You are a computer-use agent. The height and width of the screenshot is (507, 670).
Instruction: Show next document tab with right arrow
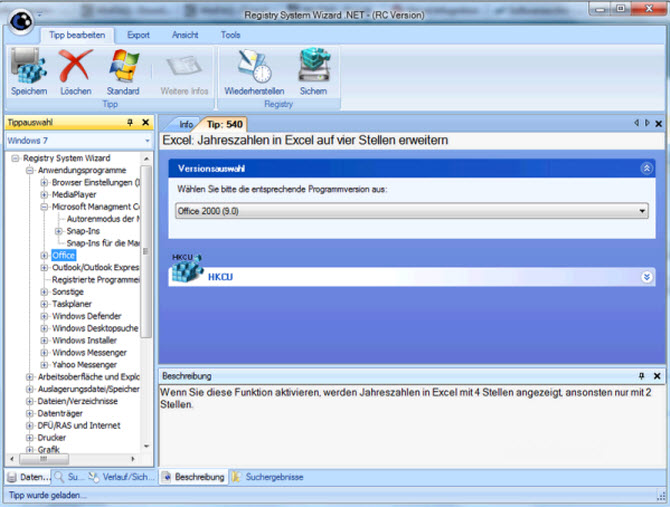pos(647,123)
